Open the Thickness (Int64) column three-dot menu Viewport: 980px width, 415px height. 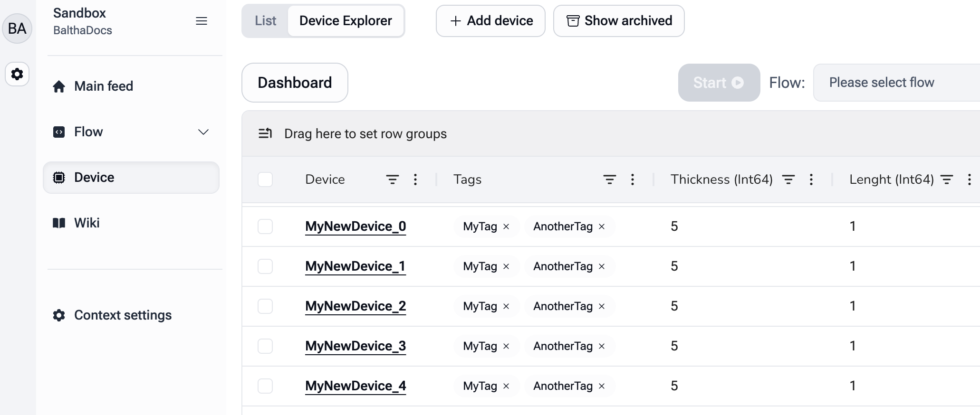[811, 179]
